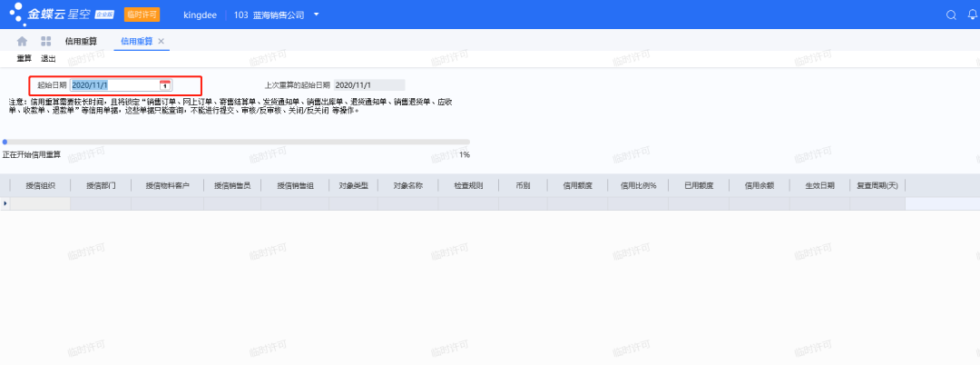Image resolution: width=980 pixels, height=365 pixels.
Task: Click the 上次重算的起始日期 field
Action: (369, 85)
